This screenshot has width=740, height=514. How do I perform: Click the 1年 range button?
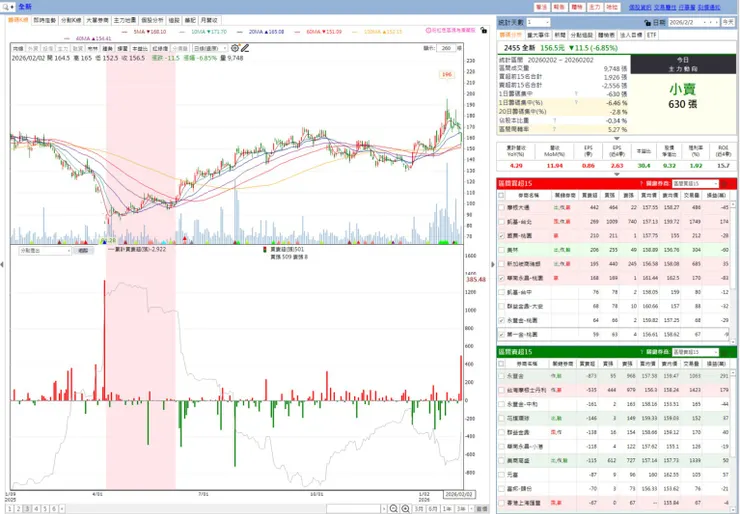[x=446, y=508]
